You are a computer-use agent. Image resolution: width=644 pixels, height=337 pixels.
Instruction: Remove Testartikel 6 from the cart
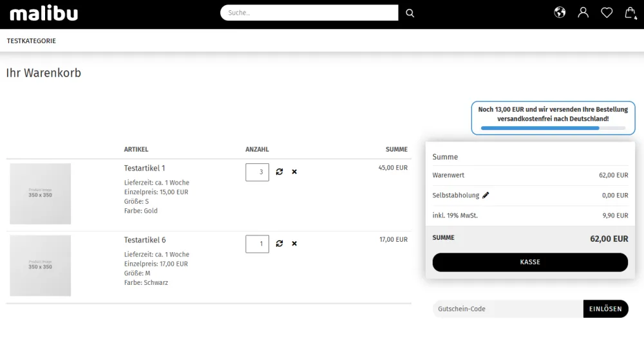pos(294,244)
